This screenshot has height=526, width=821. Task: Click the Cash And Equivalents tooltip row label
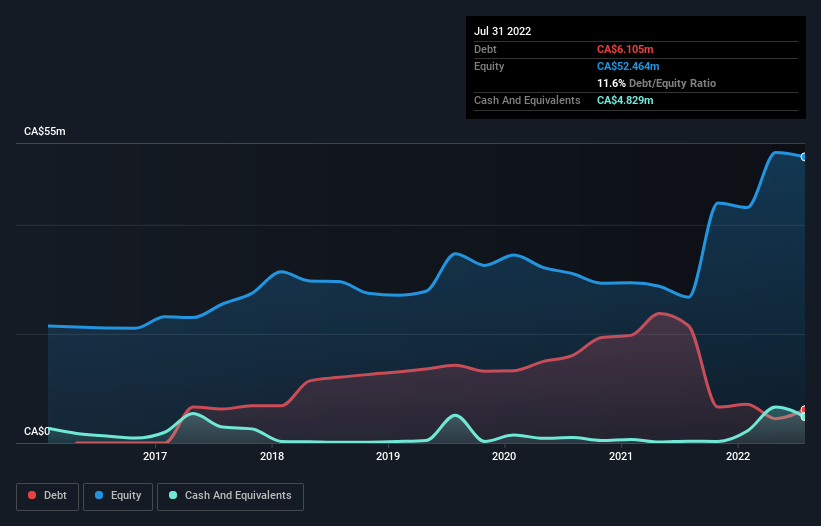[x=527, y=100]
